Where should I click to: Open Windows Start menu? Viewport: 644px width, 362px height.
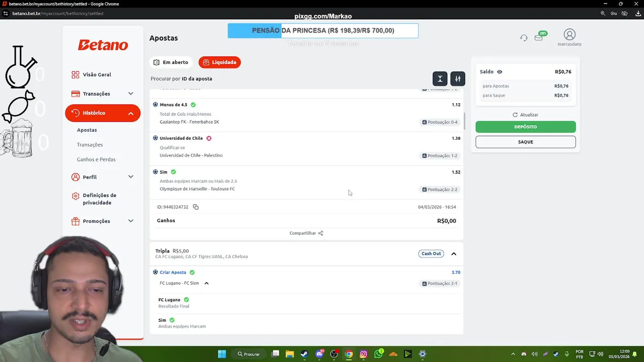(x=222, y=354)
